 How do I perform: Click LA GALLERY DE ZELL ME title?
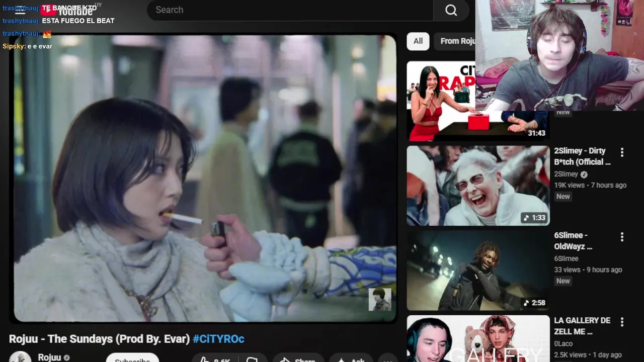[582, 326]
